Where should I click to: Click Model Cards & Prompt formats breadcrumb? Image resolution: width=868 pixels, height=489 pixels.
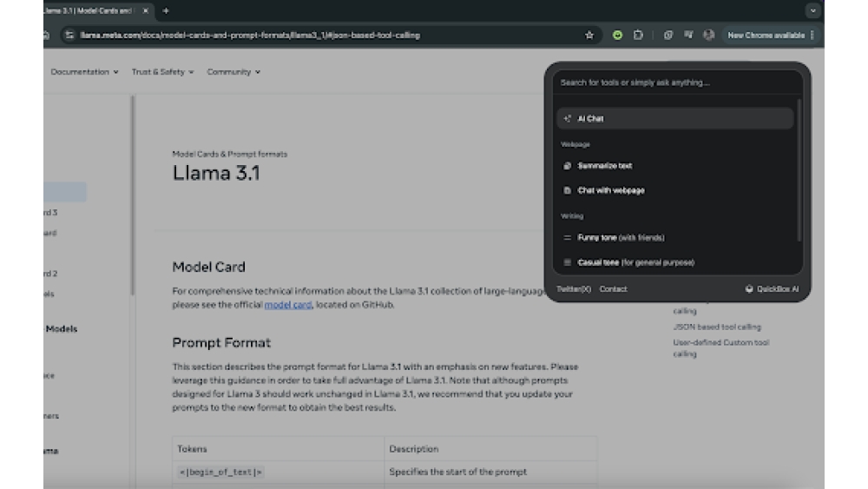[x=230, y=154]
